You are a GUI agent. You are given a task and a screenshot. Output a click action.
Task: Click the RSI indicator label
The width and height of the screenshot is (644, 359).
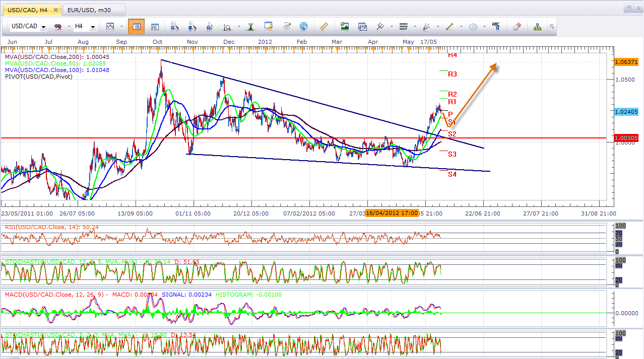51,227
